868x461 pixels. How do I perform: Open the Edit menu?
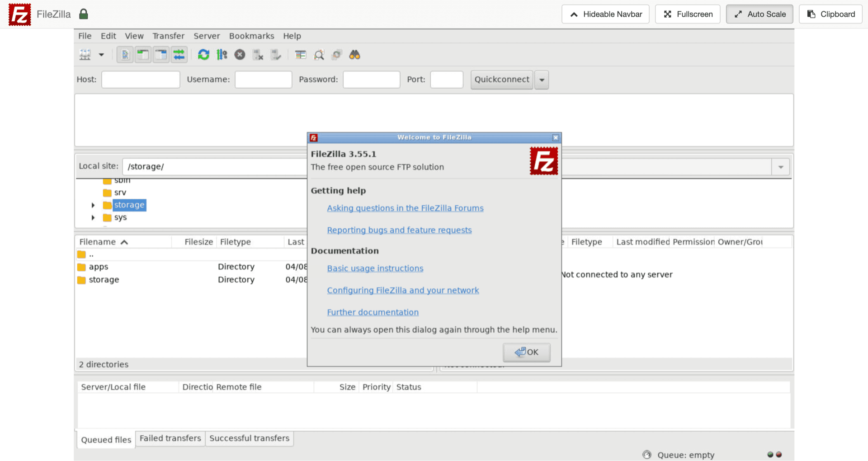click(x=108, y=36)
